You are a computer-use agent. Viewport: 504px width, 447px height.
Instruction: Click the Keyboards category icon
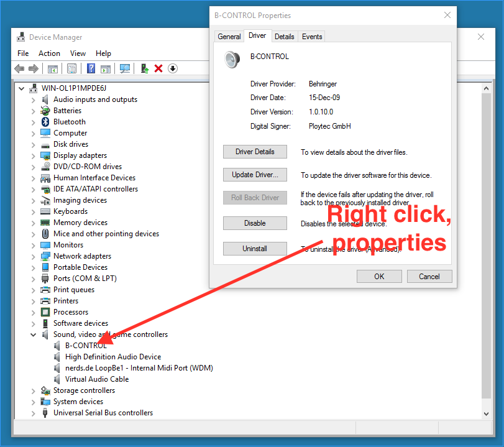tap(45, 211)
